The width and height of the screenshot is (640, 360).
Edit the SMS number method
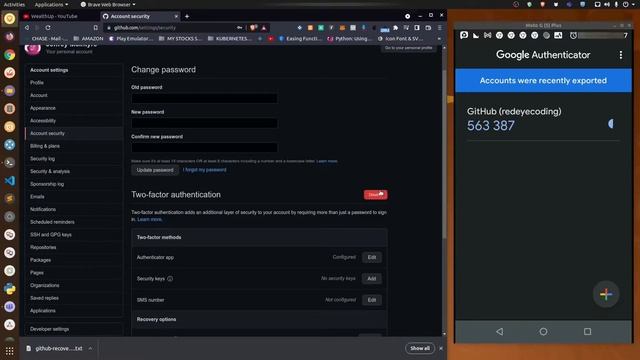371,300
